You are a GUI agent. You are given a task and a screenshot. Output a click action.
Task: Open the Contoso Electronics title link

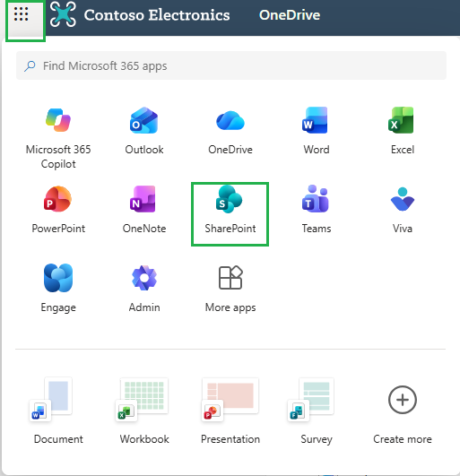pyautogui.click(x=157, y=15)
